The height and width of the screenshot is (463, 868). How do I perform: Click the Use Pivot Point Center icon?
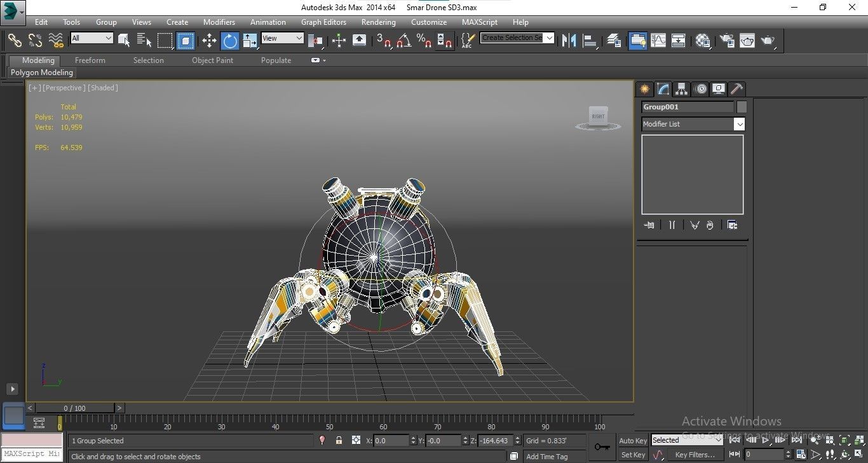pos(315,41)
